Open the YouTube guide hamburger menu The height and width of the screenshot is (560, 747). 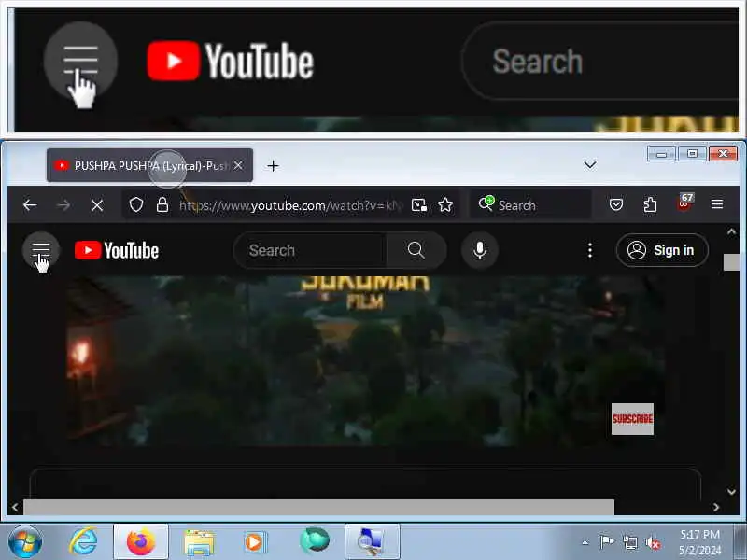pos(41,250)
